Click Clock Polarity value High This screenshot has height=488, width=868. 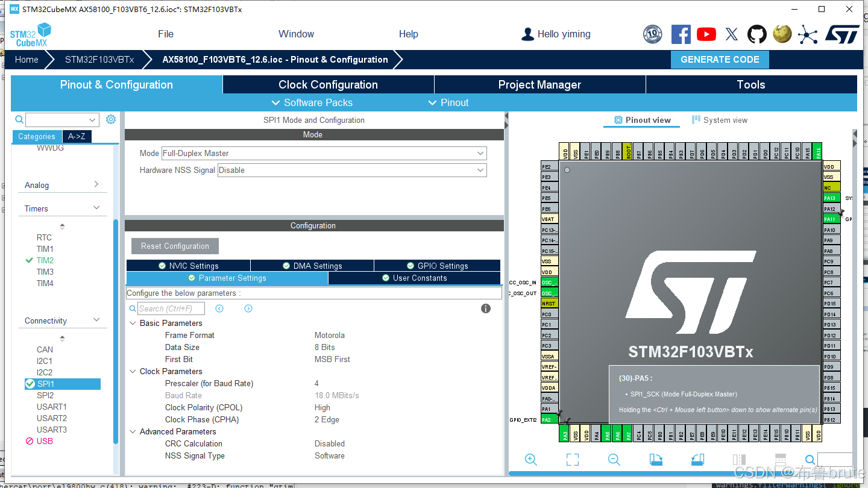tap(322, 407)
